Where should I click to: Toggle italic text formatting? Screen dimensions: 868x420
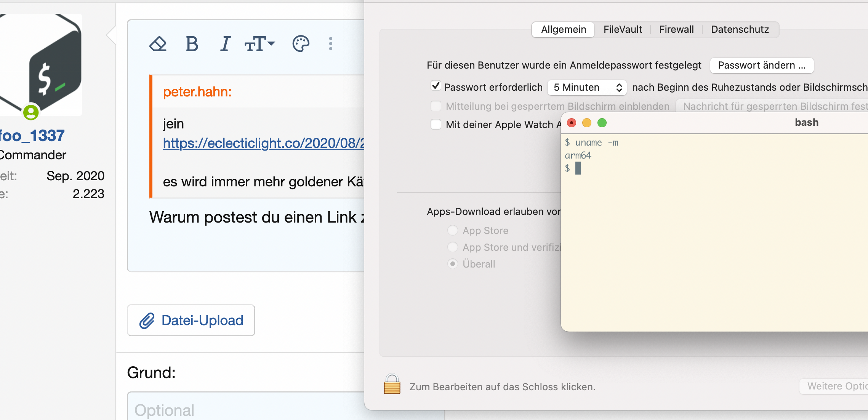tap(225, 44)
